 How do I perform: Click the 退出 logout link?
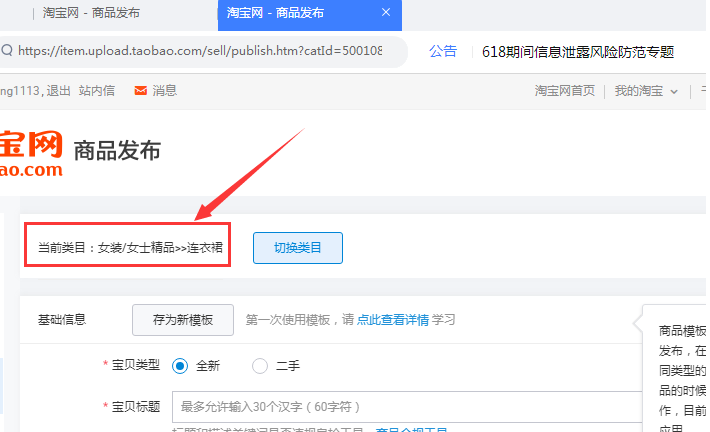click(x=58, y=91)
